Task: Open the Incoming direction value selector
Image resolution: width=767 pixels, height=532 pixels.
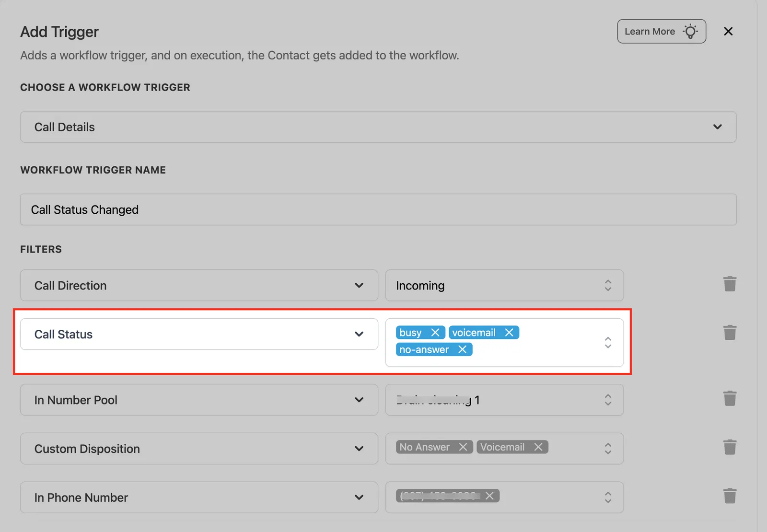Action: click(504, 285)
